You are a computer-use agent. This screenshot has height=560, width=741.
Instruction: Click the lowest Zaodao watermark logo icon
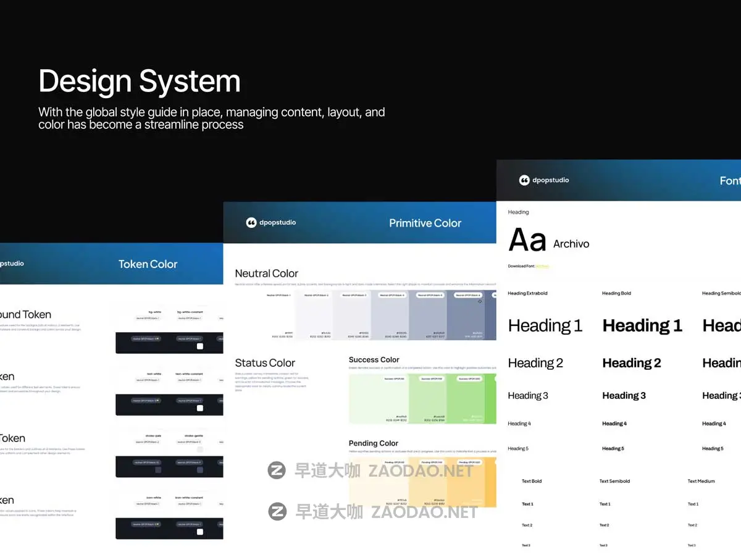pyautogui.click(x=277, y=511)
